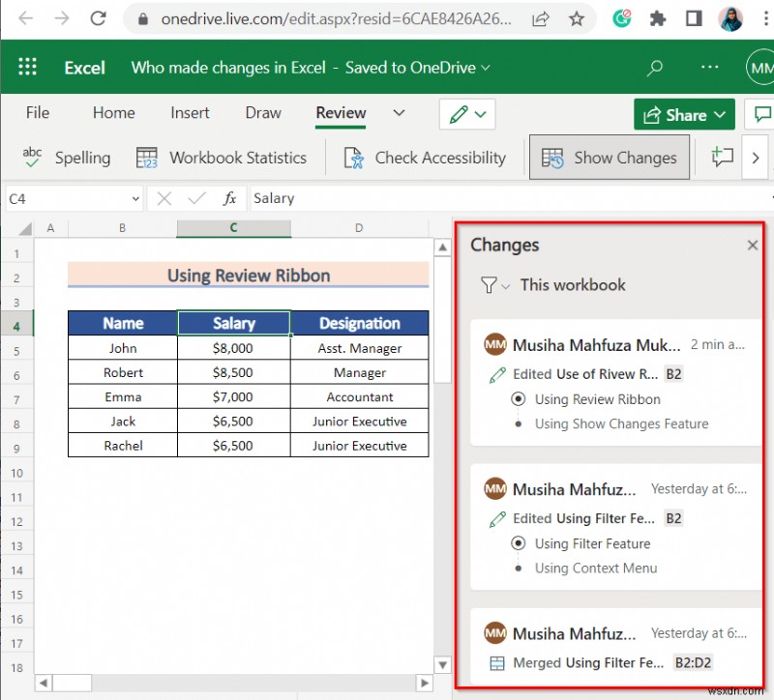
Task: Open the app launcher grid
Action: 27,67
